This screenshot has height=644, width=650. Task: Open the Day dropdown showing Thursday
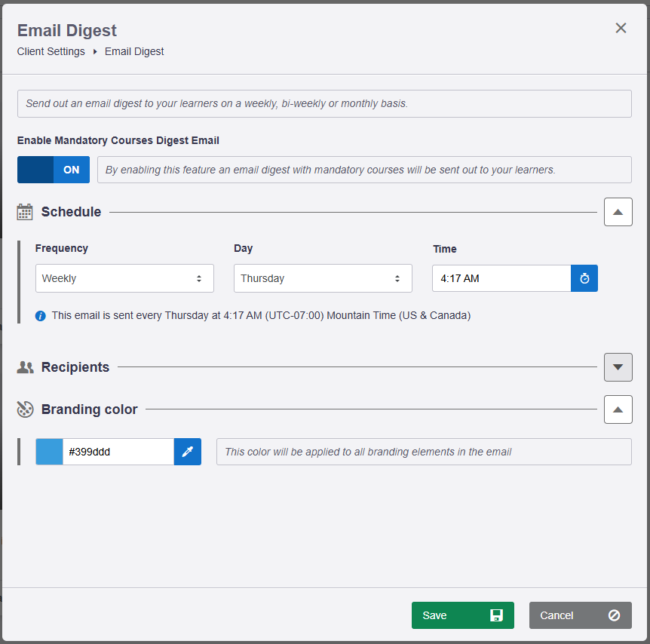coord(323,278)
